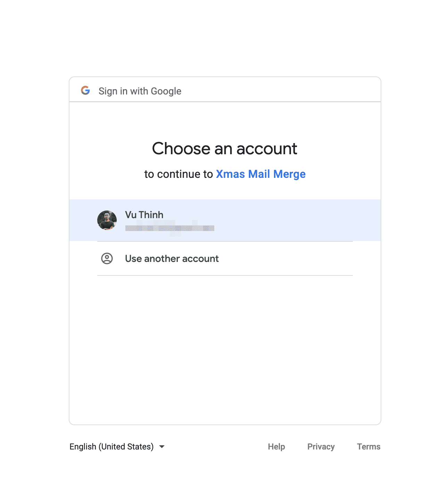Click the highlighted Vu Thinh account row

[x=225, y=220]
